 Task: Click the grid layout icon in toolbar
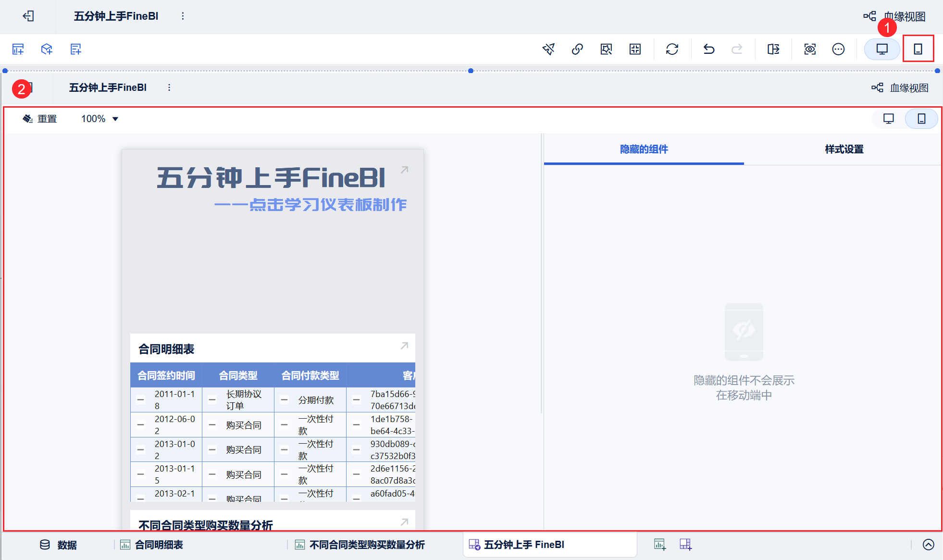(635, 49)
